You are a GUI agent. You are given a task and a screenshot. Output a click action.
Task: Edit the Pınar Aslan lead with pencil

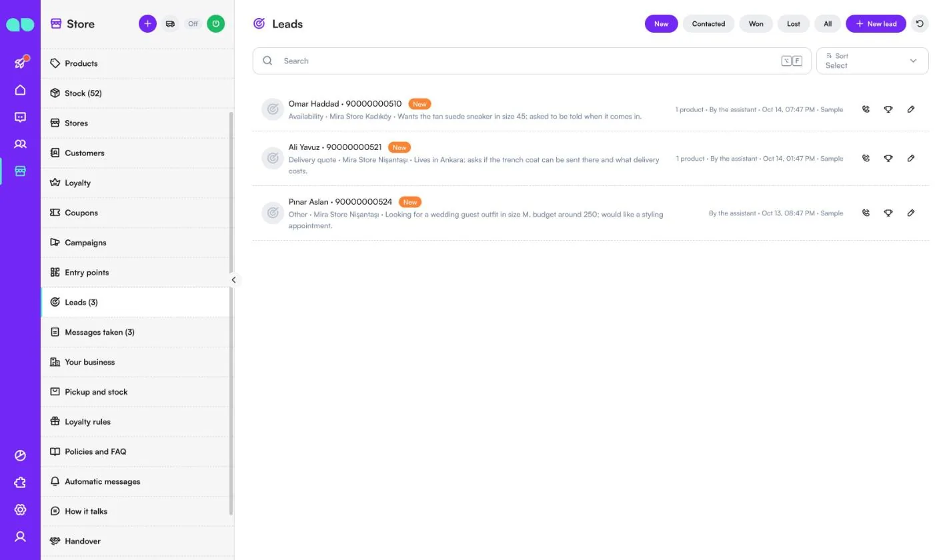point(911,213)
